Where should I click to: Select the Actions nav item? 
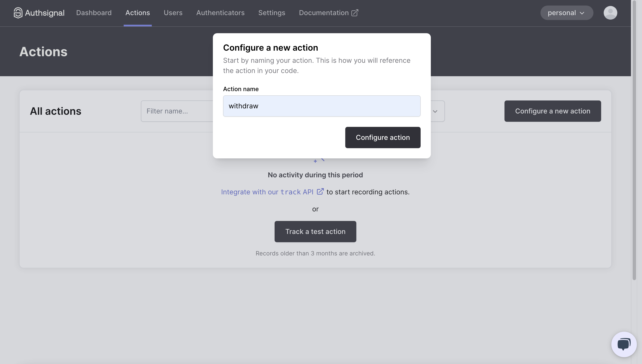[138, 13]
